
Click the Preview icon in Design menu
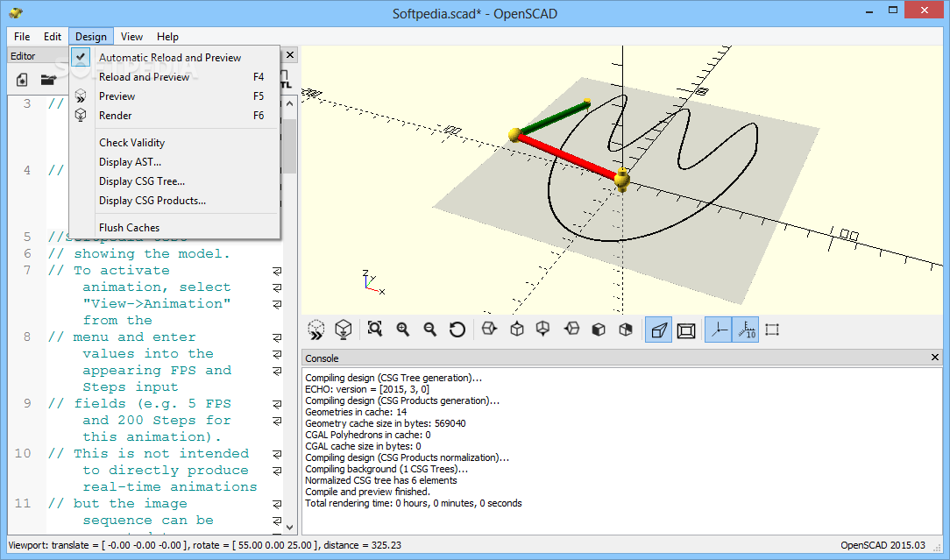point(81,96)
